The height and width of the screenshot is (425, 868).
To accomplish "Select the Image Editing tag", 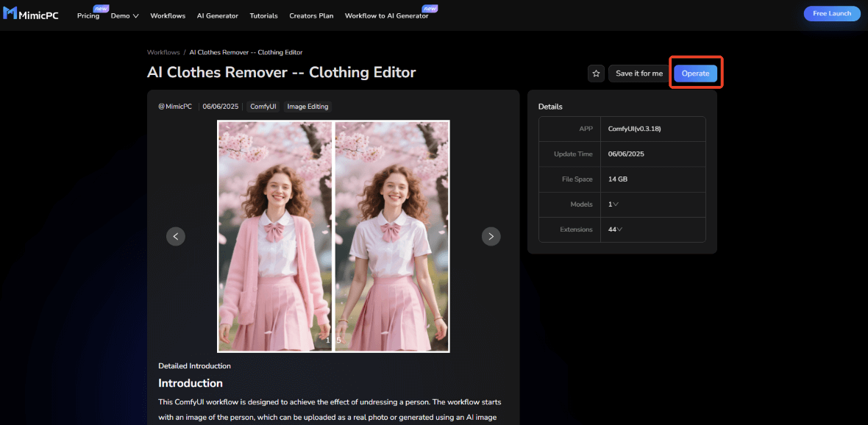I will tap(307, 107).
